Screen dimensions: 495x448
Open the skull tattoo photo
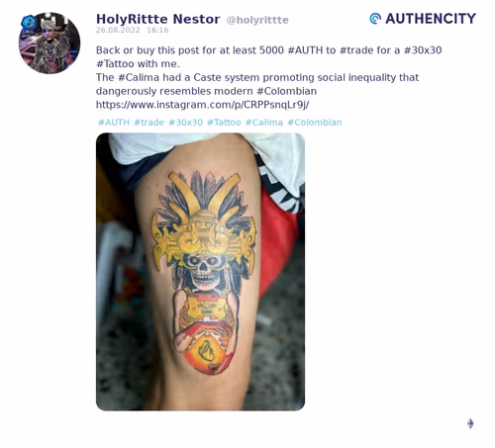tap(200, 272)
